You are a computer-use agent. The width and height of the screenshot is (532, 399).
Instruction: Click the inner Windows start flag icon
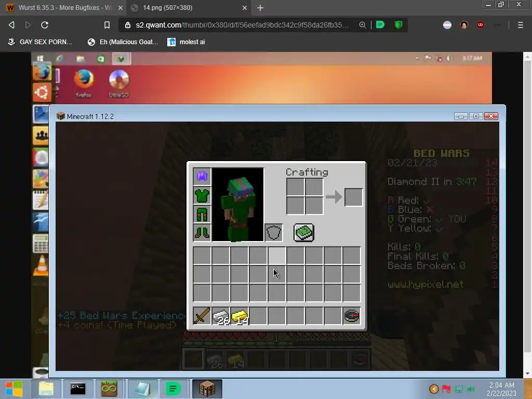click(40, 58)
